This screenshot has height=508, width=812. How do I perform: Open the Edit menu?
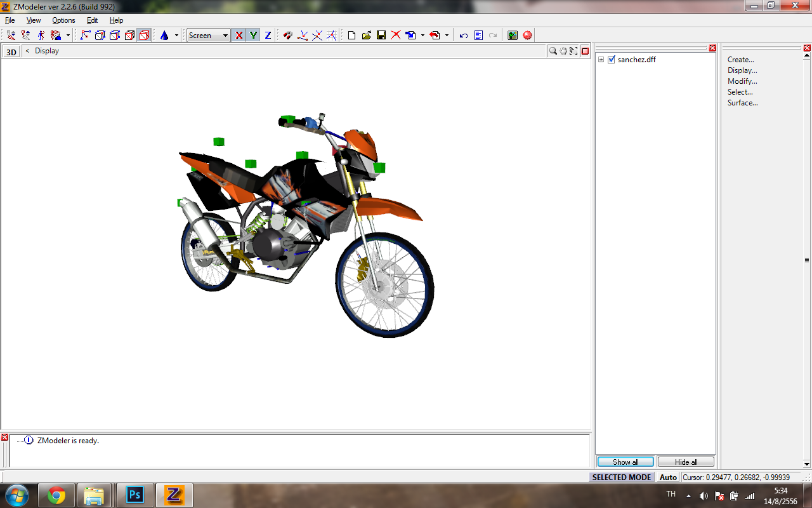coord(93,20)
